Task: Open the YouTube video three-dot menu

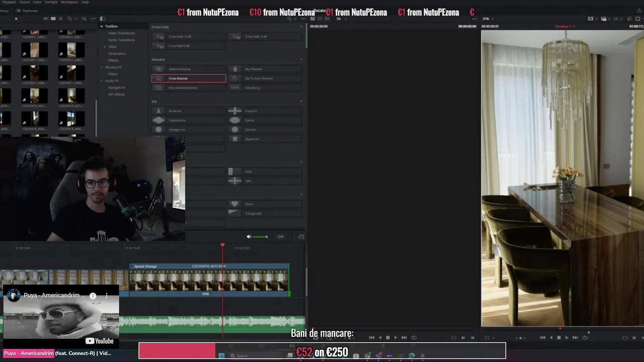Action: [x=107, y=296]
